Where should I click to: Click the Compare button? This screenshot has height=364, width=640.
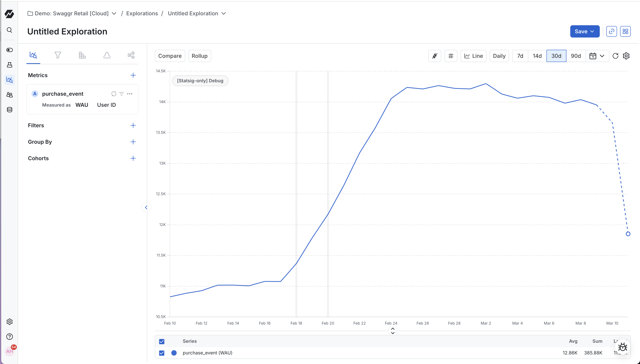click(x=170, y=56)
